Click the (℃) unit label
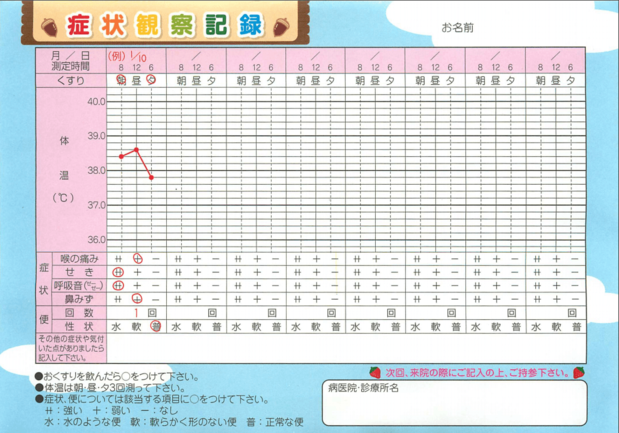Screen dimensions: 619x433 click(63, 197)
